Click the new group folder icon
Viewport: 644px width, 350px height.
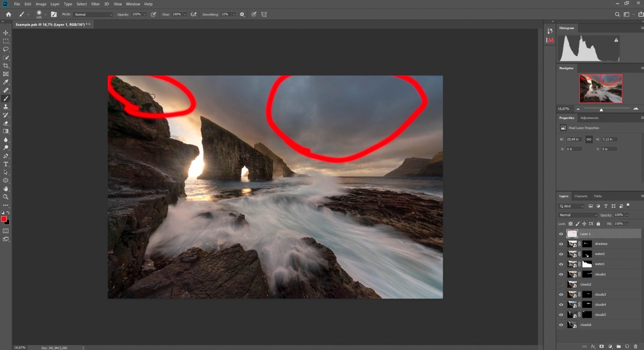pyautogui.click(x=619, y=346)
